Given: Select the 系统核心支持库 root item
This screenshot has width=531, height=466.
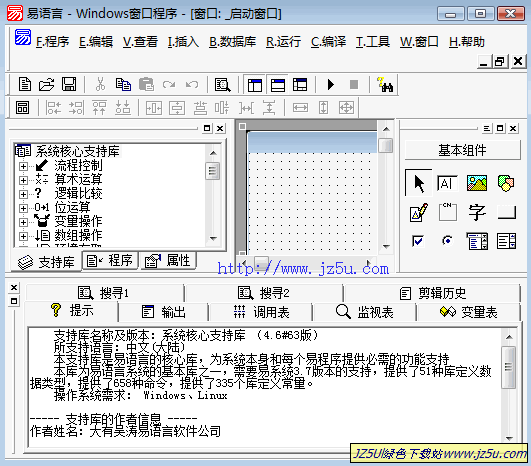Looking at the screenshot, I should click(x=78, y=151).
